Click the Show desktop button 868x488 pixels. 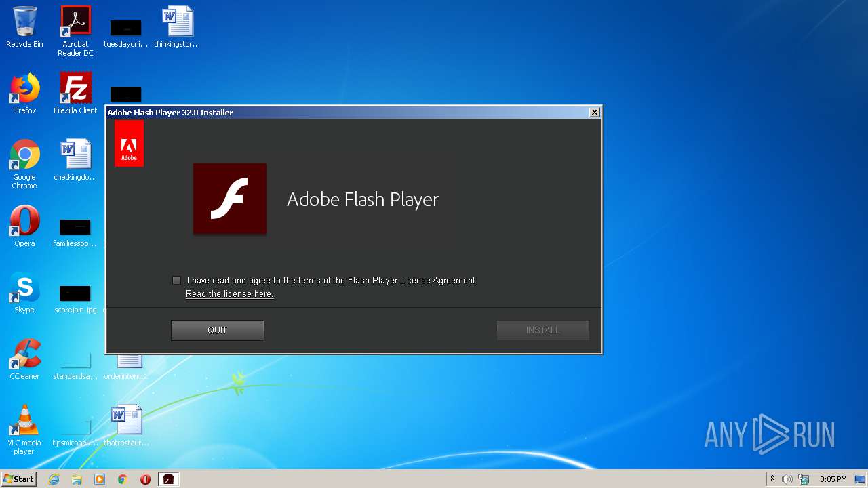point(861,479)
